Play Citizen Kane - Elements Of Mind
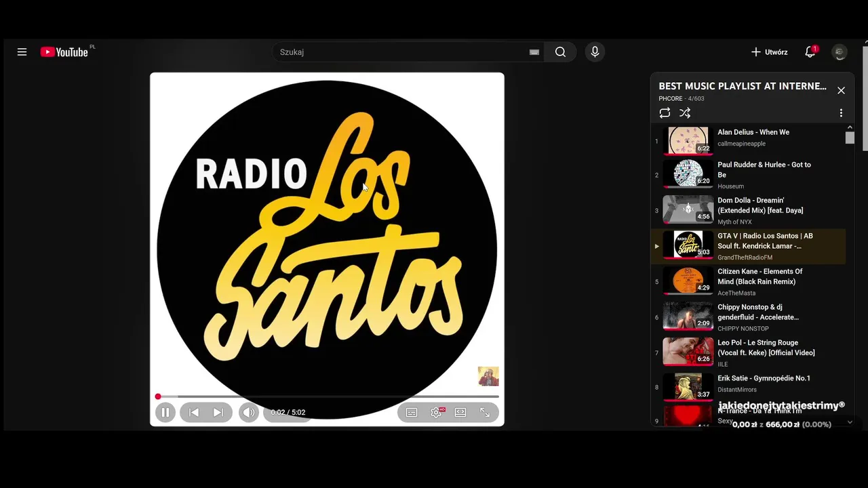The height and width of the screenshot is (488, 868). point(760,277)
